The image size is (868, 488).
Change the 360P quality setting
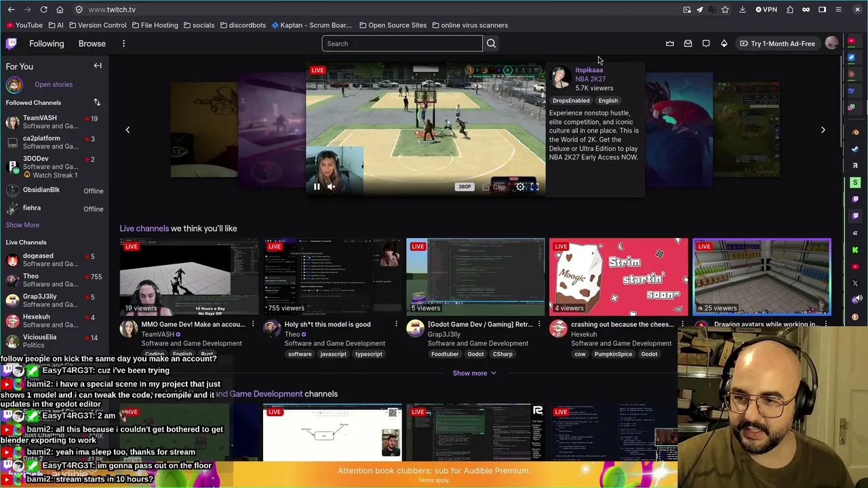tap(465, 187)
